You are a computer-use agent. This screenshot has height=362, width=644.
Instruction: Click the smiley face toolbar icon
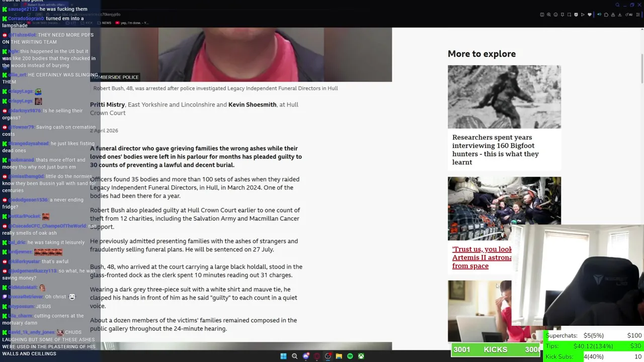(x=555, y=15)
